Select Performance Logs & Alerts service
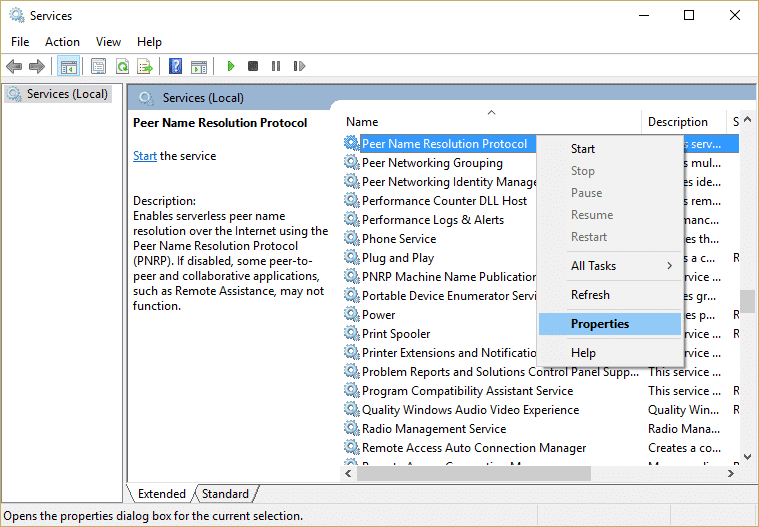The height and width of the screenshot is (527, 759). [x=433, y=220]
